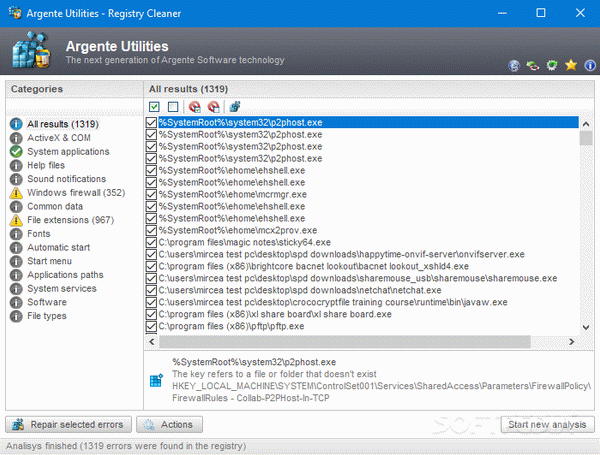Uncheck the magic notes sticky64.exe entry
This screenshot has height=455, width=600.
pyautogui.click(x=152, y=242)
